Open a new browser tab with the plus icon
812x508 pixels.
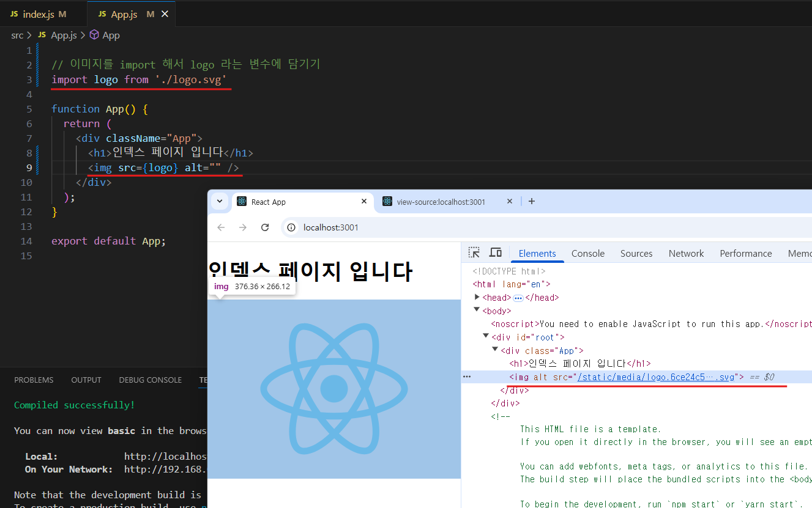[x=532, y=201]
